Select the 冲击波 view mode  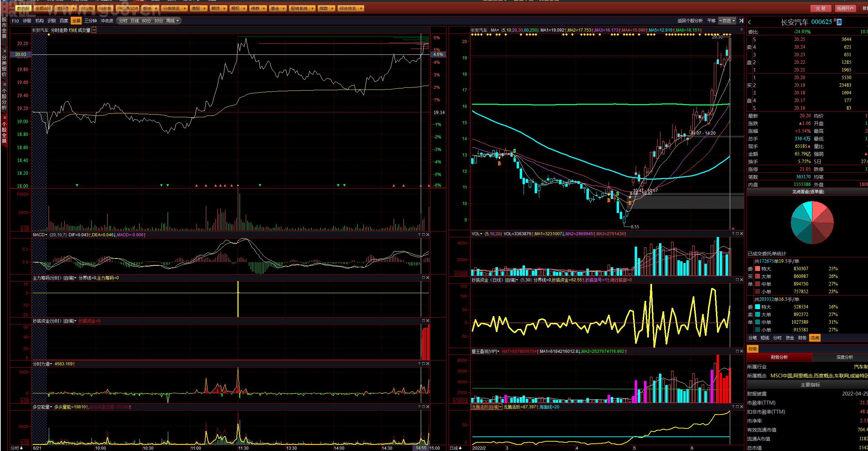click(x=107, y=21)
